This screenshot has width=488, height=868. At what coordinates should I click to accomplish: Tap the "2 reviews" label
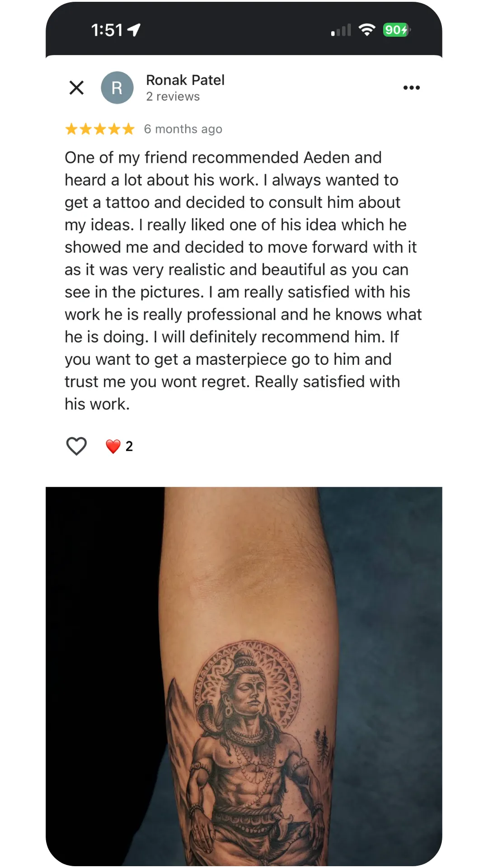click(173, 97)
